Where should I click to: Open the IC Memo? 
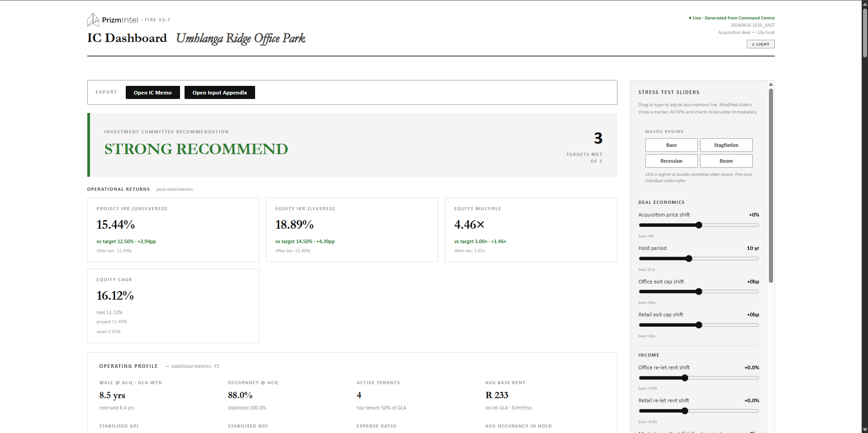tap(152, 93)
